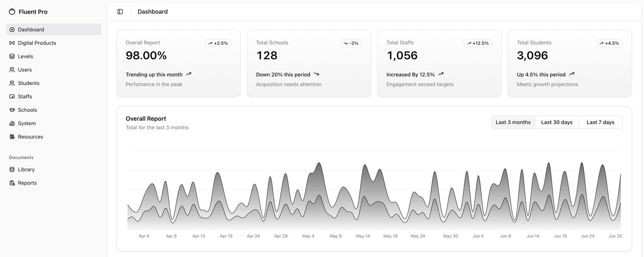Click the Levels layers icon
This screenshot has height=257, width=644.
[12, 56]
